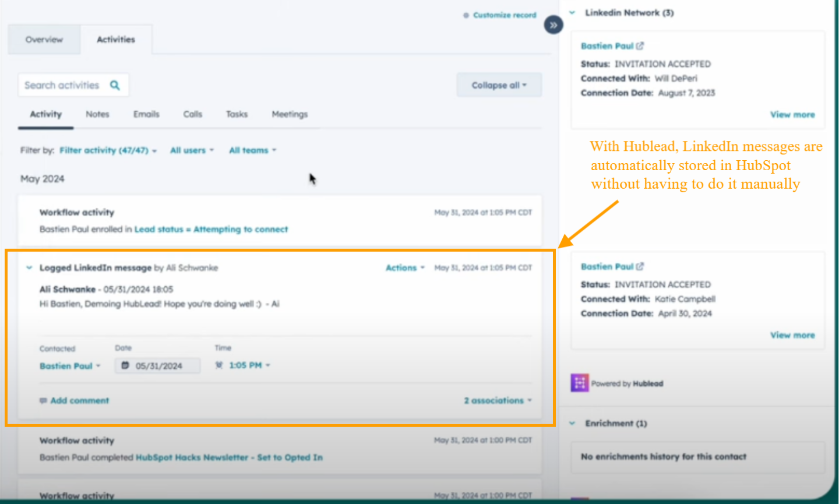Open the 1:05 PM time dropdown
Image resolution: width=839 pixels, height=504 pixels.
(x=250, y=365)
